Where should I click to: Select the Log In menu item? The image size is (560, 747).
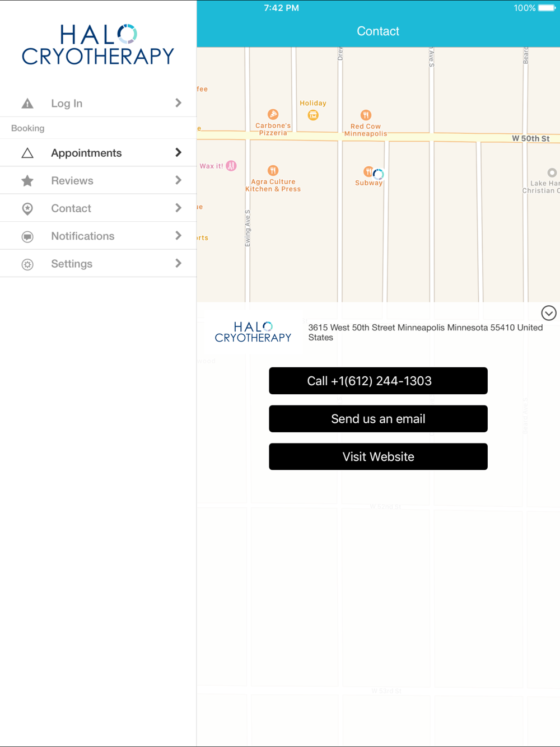click(x=98, y=103)
